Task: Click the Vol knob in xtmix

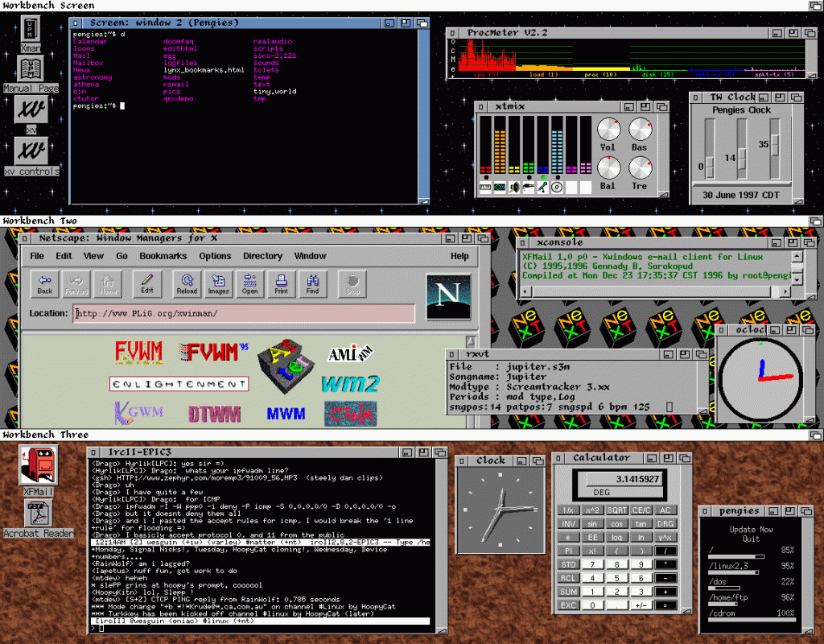Action: [608, 130]
